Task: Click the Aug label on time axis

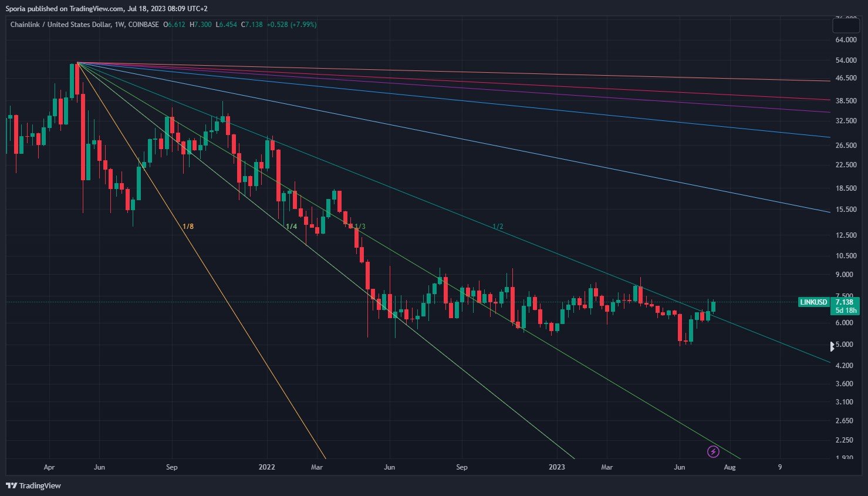Action: tap(729, 467)
